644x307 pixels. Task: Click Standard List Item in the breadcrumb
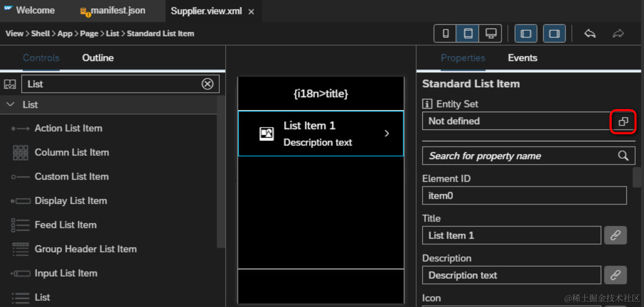161,34
